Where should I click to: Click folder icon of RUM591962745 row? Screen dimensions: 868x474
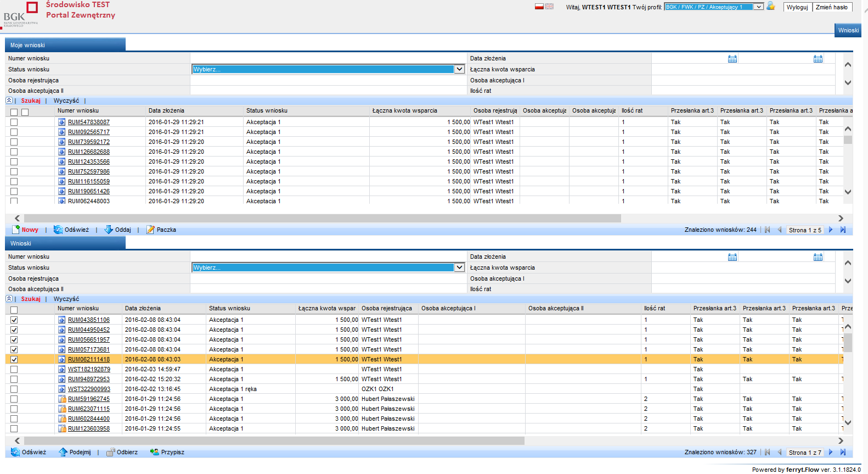click(x=62, y=399)
